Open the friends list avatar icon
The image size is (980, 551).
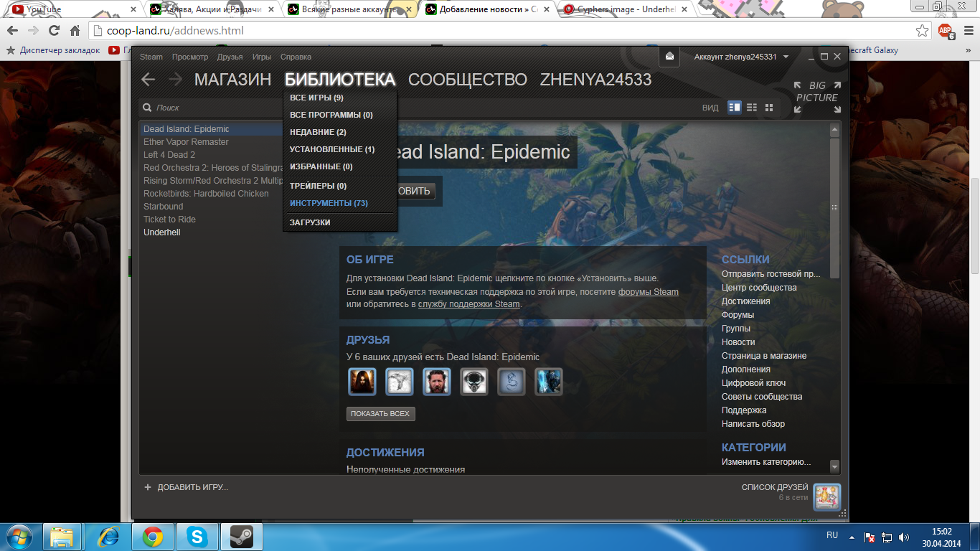pyautogui.click(x=826, y=496)
